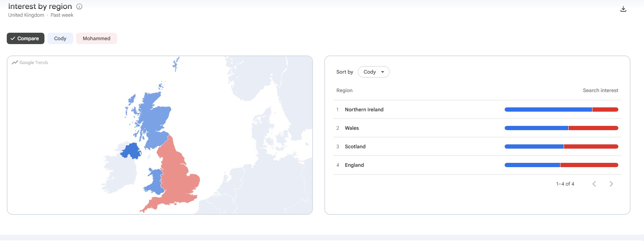This screenshot has width=644, height=245.
Task: Click the Scotland search interest bar
Action: click(561, 147)
